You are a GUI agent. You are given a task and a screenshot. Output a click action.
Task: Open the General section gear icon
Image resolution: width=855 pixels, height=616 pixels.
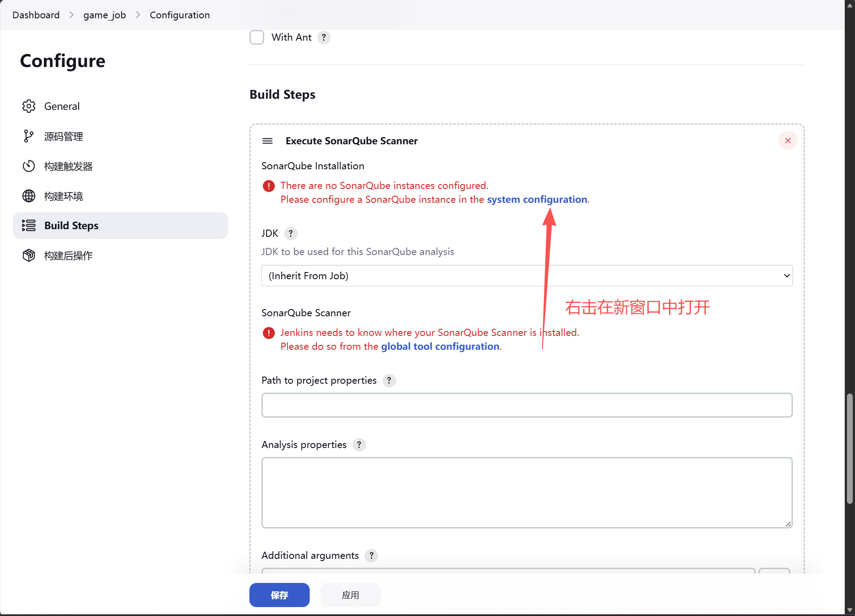[29, 106]
